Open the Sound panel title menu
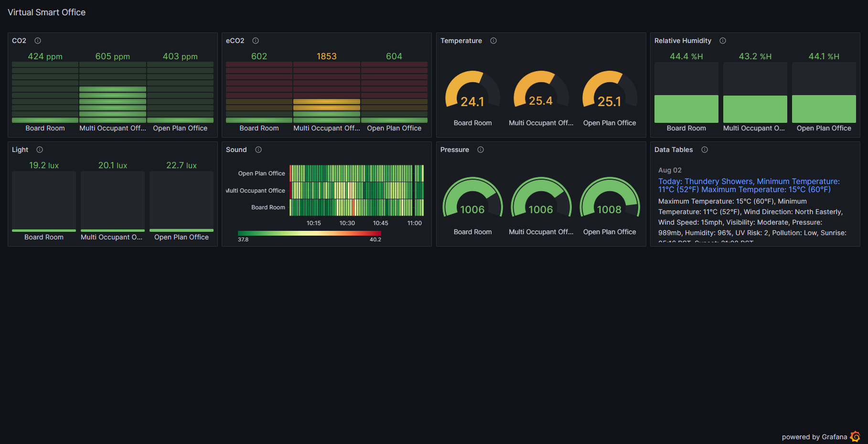Screen dimensions: 868x444 coord(236,150)
